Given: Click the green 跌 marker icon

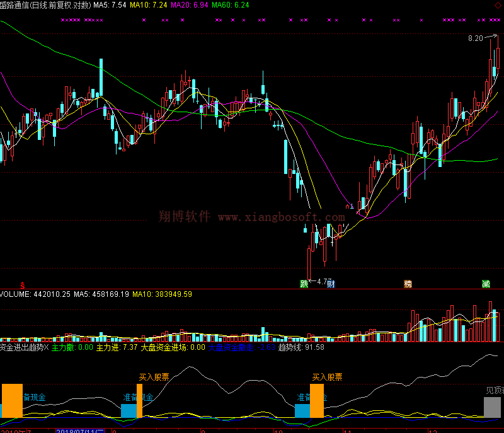Looking at the screenshot, I should pos(305,284).
